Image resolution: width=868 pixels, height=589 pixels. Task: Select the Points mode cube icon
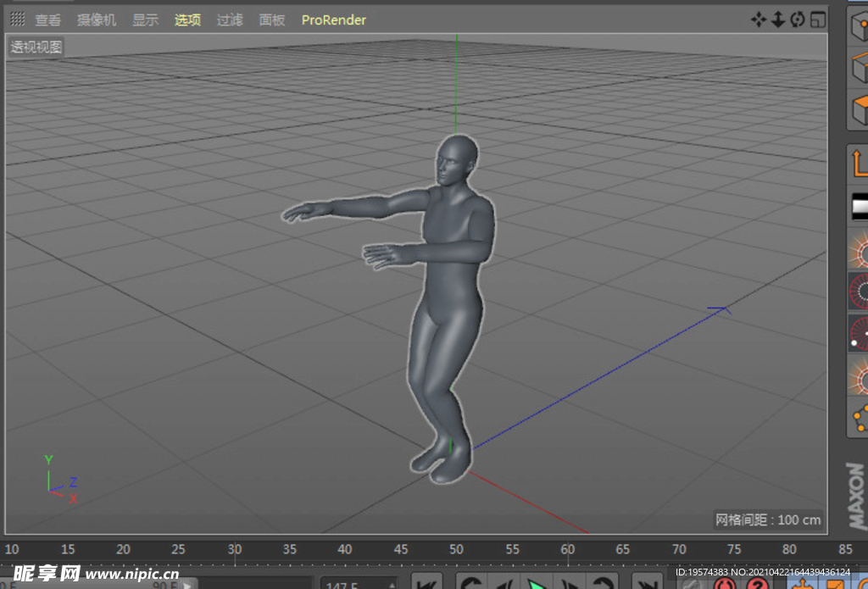860,25
